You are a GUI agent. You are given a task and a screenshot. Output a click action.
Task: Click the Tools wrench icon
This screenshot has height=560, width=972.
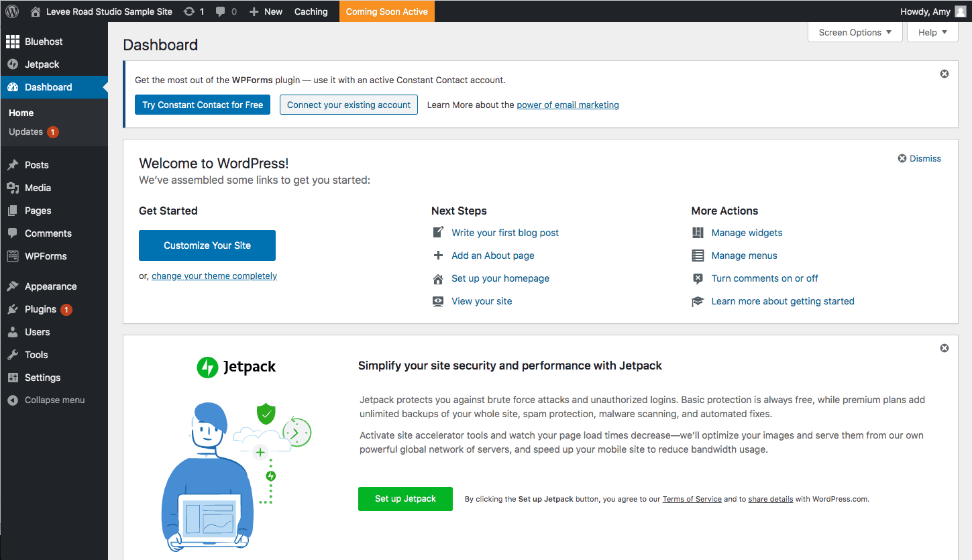13,355
